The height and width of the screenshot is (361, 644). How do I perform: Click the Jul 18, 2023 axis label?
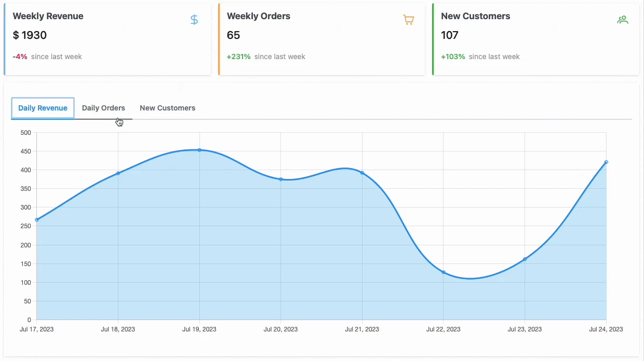click(x=118, y=329)
